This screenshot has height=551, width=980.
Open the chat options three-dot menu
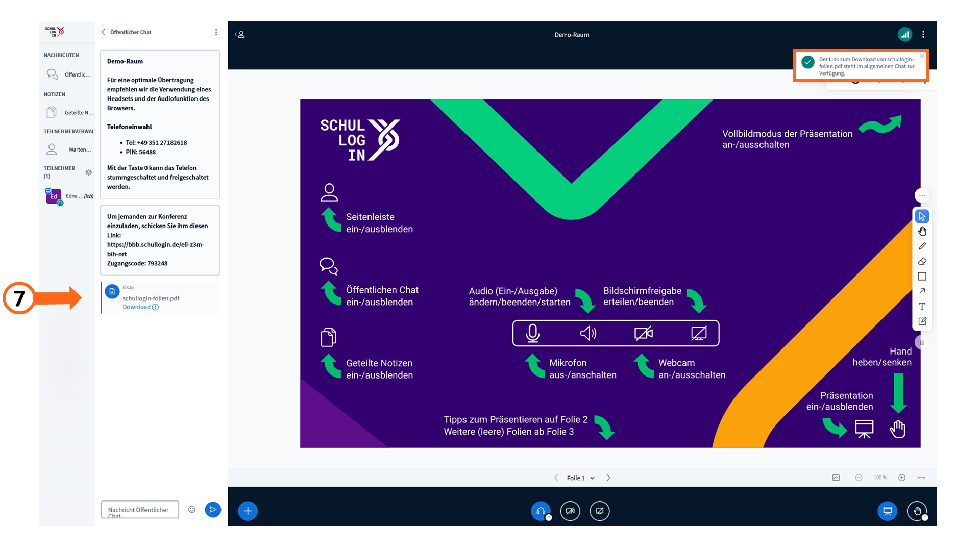(216, 32)
